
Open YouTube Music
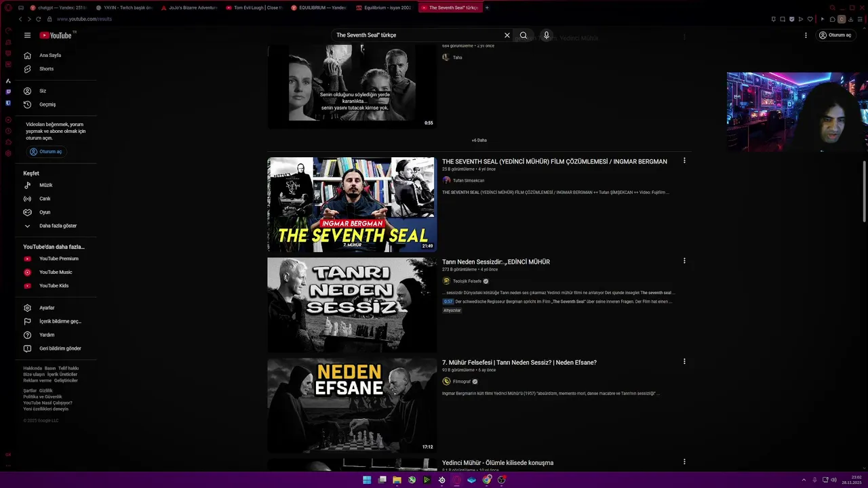[x=56, y=272]
